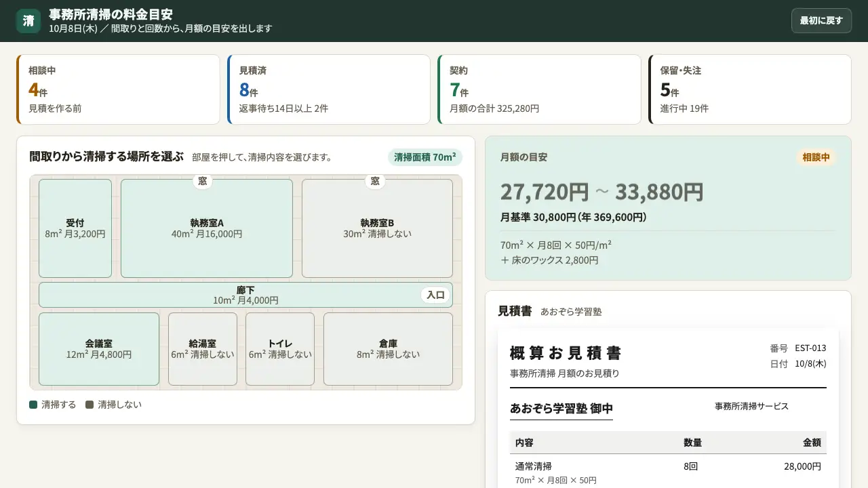Click the 事務所清掃サービス issuer name

[751, 406]
